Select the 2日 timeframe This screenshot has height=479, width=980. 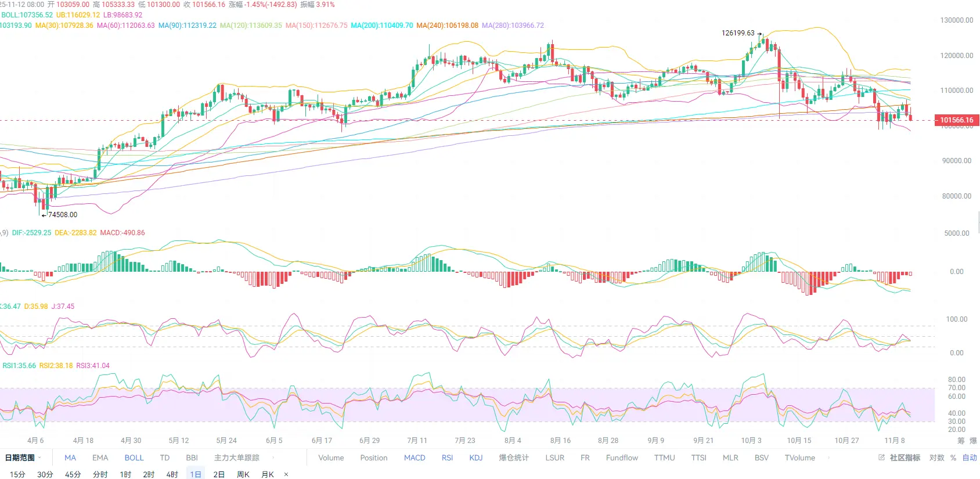(x=219, y=474)
